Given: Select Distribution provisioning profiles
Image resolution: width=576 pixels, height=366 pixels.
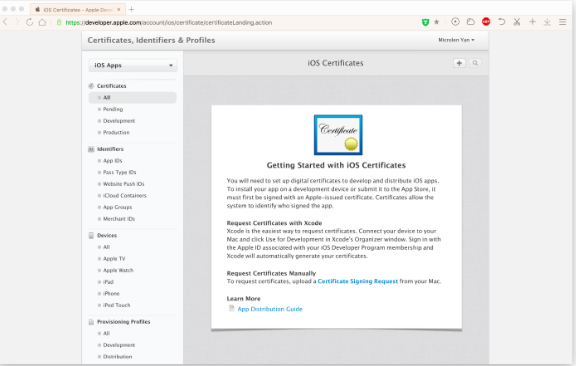Looking at the screenshot, I should 118,356.
